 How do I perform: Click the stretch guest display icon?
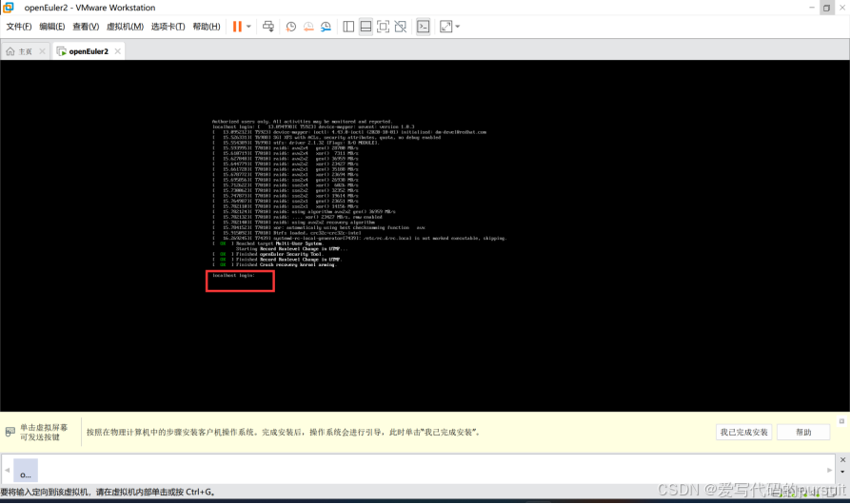tap(445, 27)
